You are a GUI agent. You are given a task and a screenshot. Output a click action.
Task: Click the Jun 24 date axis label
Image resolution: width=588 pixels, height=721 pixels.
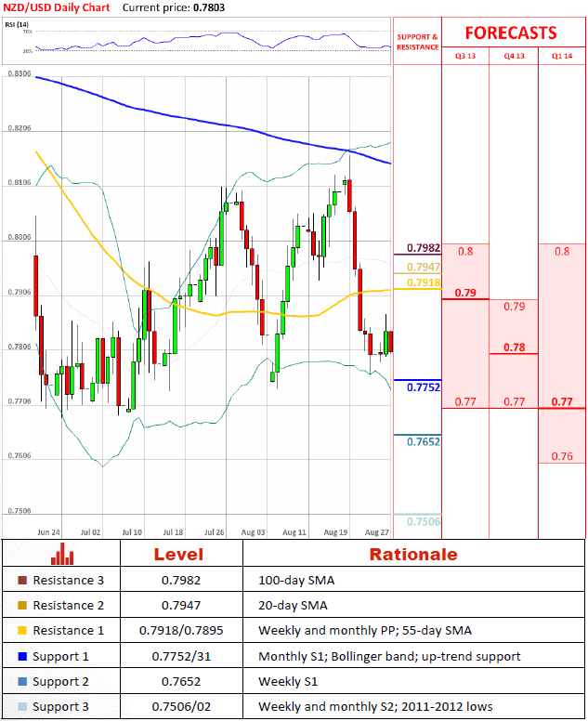coord(48,532)
